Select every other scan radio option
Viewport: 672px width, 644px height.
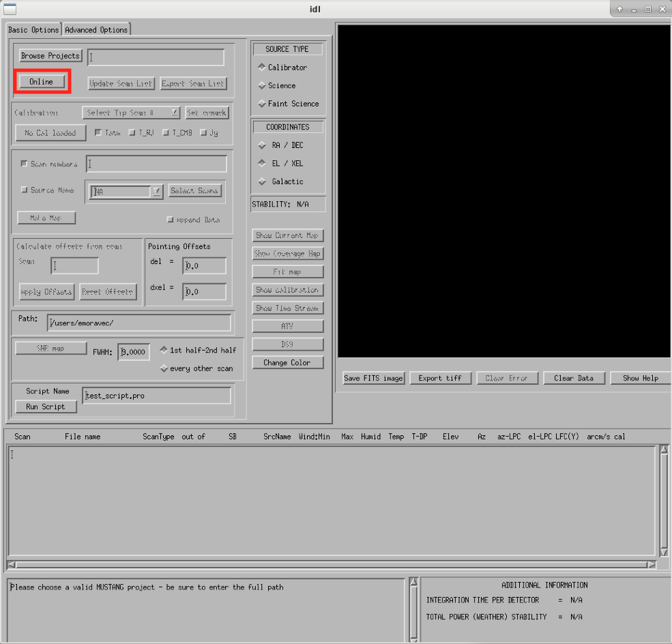pyautogui.click(x=164, y=368)
